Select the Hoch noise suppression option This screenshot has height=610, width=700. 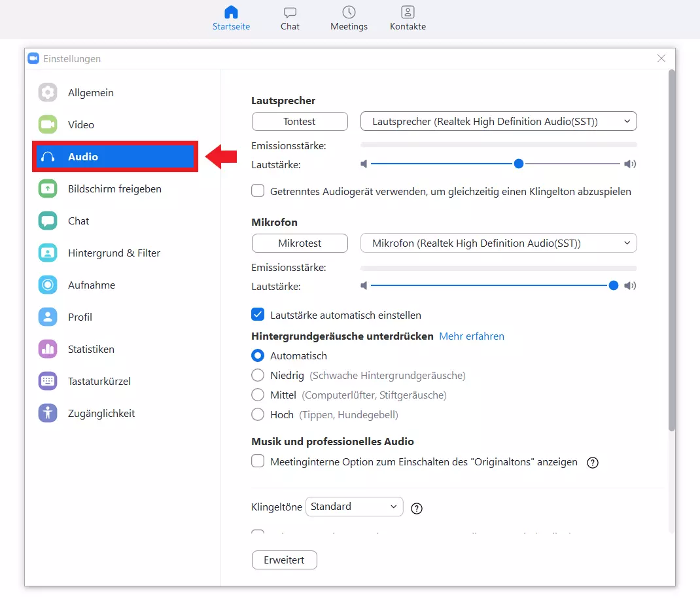258,414
